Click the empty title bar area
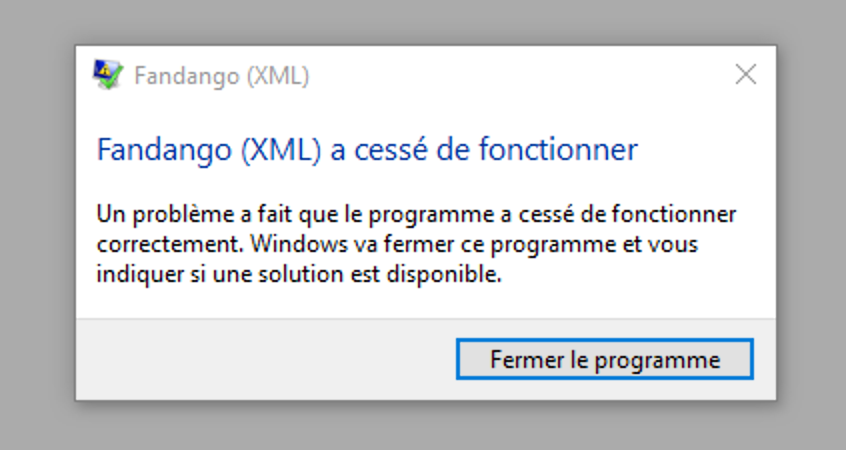Screen dimensions: 846x450 click(500, 75)
